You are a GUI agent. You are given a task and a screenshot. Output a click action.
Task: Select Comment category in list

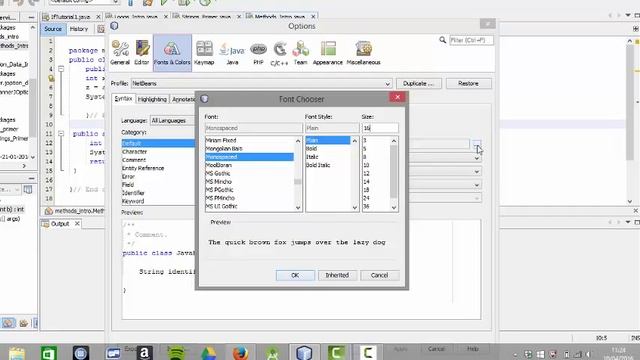coord(158,160)
